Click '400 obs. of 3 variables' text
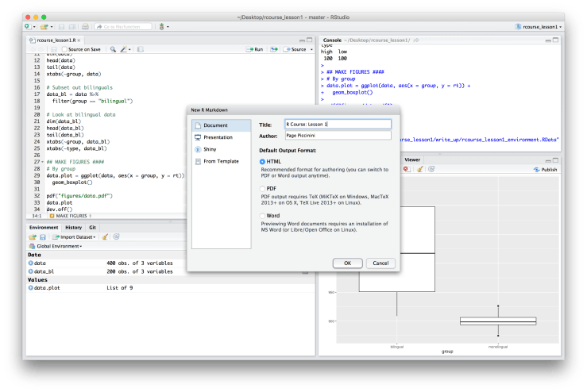Screen dimensions: 587x392 pyautogui.click(x=140, y=263)
